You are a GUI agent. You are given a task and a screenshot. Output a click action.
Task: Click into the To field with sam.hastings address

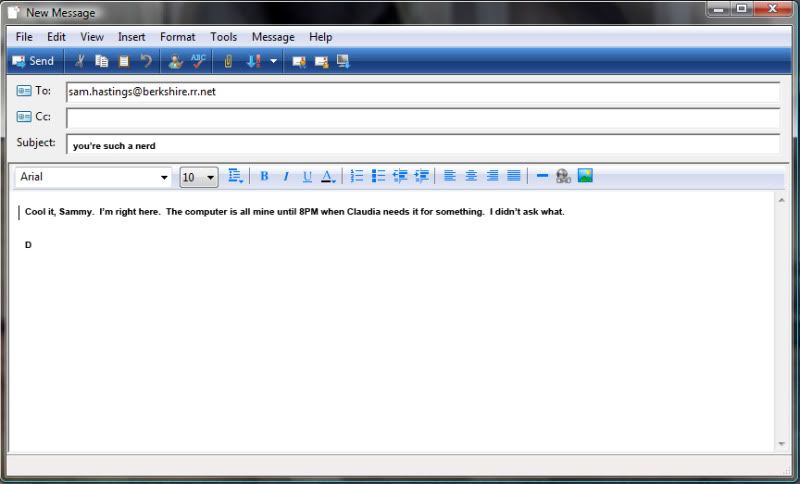[x=423, y=92]
